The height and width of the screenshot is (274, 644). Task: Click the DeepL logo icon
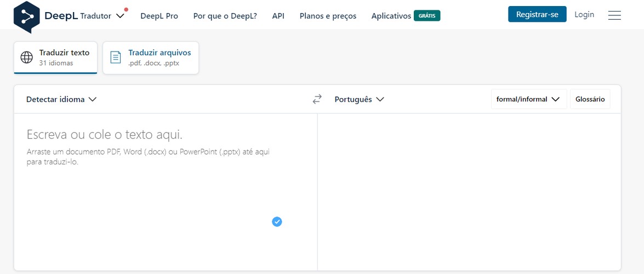click(27, 17)
